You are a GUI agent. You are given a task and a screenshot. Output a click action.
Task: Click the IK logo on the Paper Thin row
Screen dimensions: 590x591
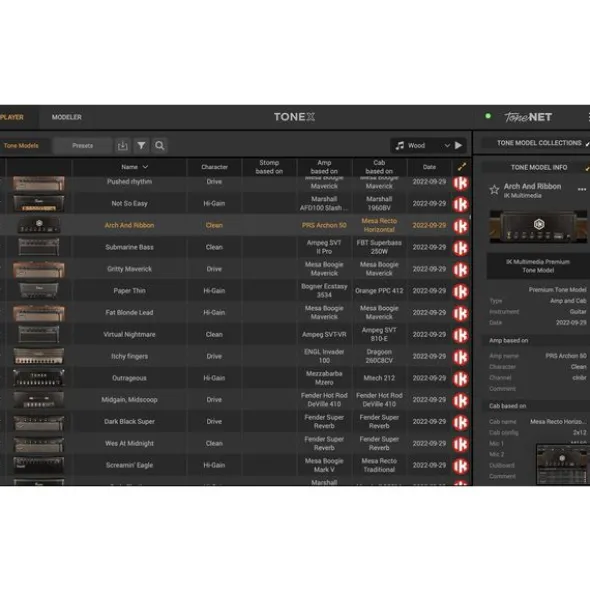(x=461, y=292)
